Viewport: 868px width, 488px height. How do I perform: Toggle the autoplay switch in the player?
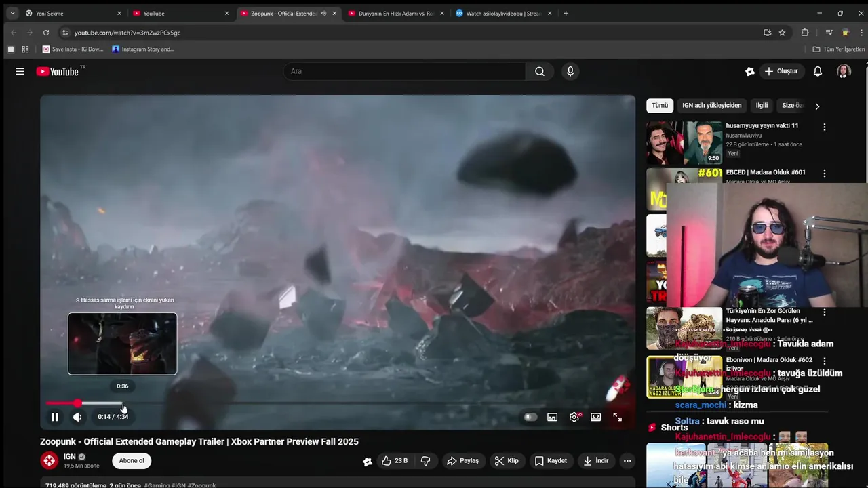pos(530,417)
